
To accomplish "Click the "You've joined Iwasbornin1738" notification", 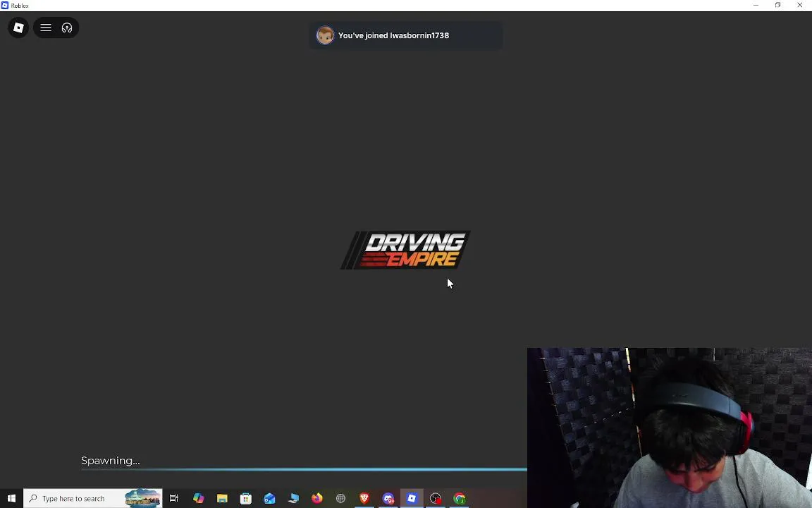I will click(405, 35).
